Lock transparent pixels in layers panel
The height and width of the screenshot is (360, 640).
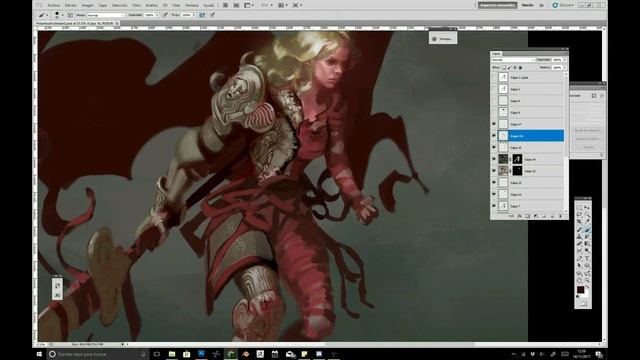click(504, 67)
